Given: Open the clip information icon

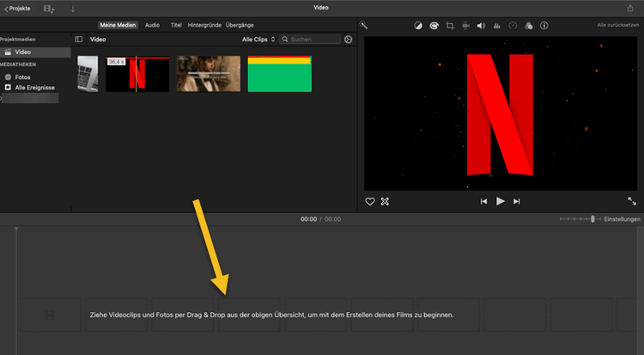Looking at the screenshot, I should 544,26.
